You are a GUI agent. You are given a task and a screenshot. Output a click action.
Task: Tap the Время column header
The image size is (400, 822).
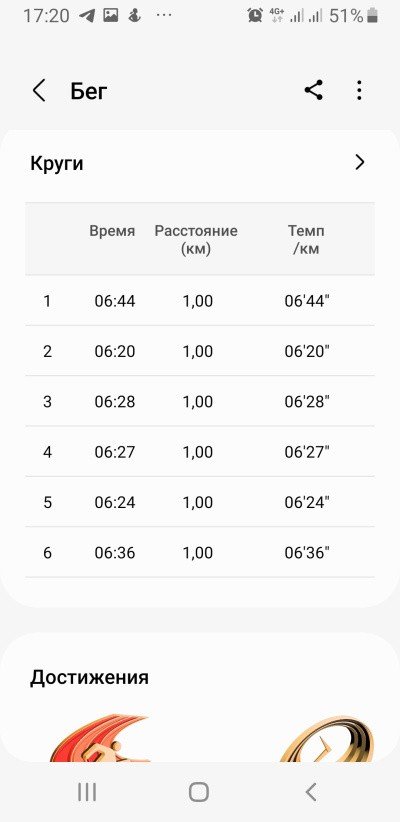112,231
